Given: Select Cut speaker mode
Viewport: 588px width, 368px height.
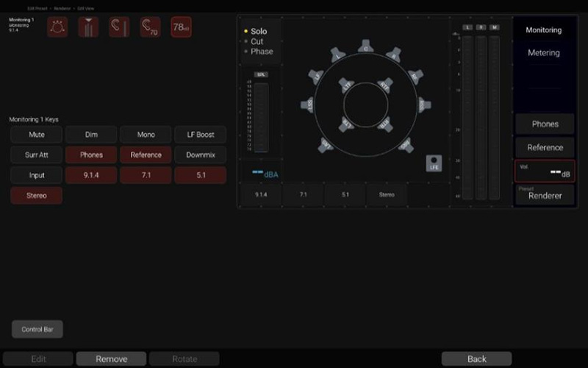Looking at the screenshot, I should (x=257, y=42).
